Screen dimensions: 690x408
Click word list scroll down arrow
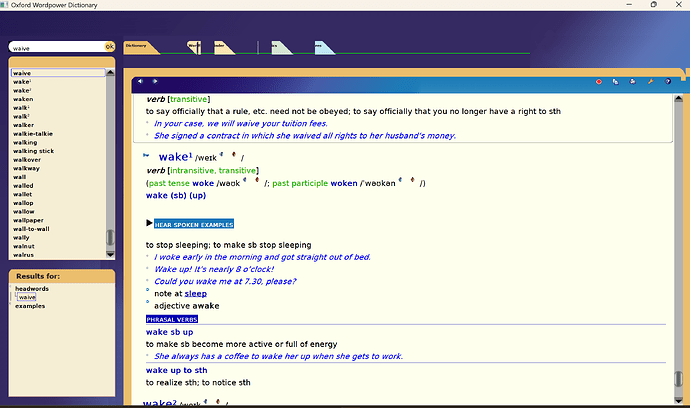coord(110,254)
